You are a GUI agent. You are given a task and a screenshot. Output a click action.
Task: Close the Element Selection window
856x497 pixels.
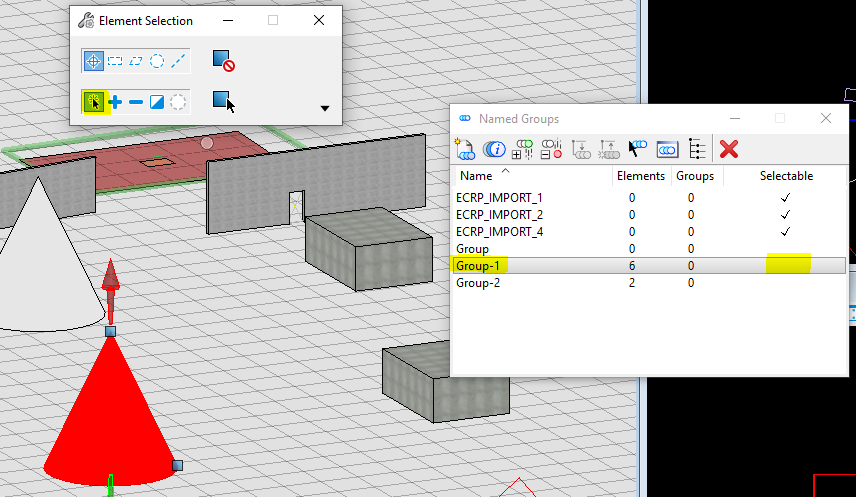(319, 20)
